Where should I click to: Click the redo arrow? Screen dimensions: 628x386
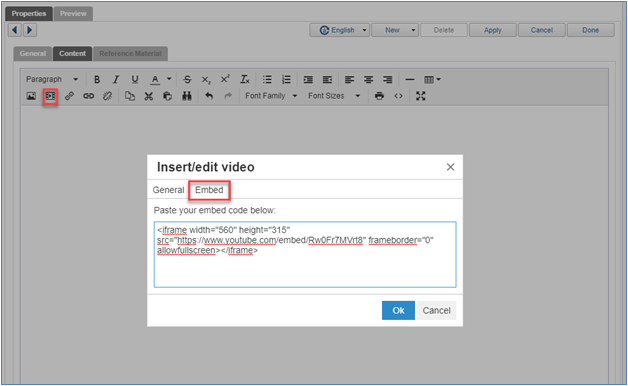pos(228,96)
